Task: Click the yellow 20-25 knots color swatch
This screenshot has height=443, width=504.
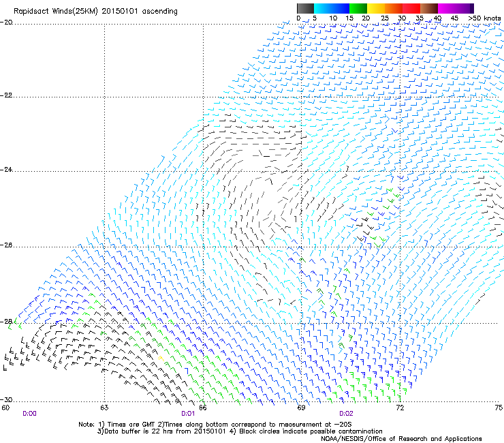Action: click(375, 8)
